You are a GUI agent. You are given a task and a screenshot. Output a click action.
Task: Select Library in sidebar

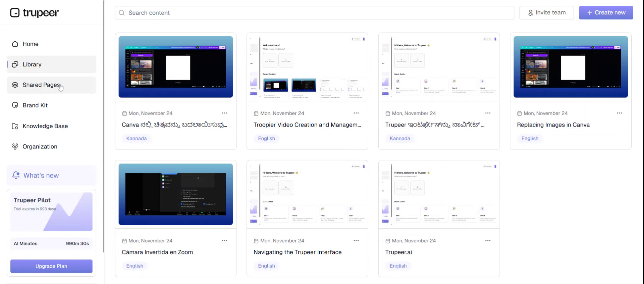pyautogui.click(x=51, y=64)
